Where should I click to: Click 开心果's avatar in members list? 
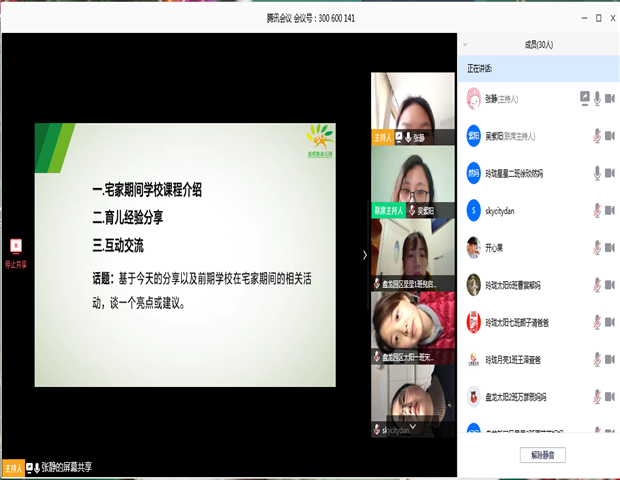(x=473, y=246)
